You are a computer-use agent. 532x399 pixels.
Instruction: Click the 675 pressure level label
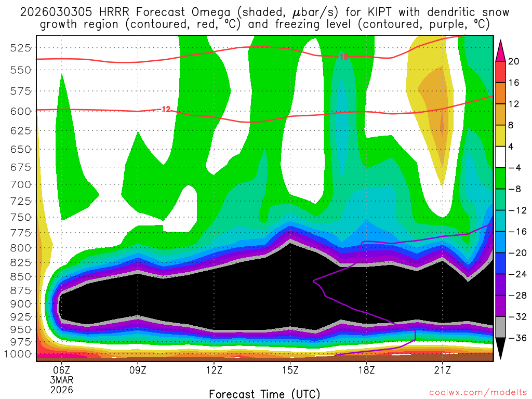coord(21,167)
